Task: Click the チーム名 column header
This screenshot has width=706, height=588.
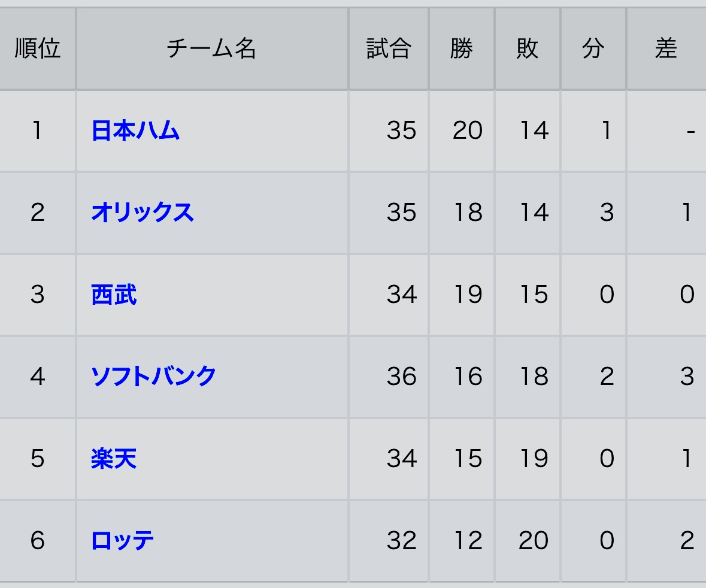Action: tap(212, 49)
